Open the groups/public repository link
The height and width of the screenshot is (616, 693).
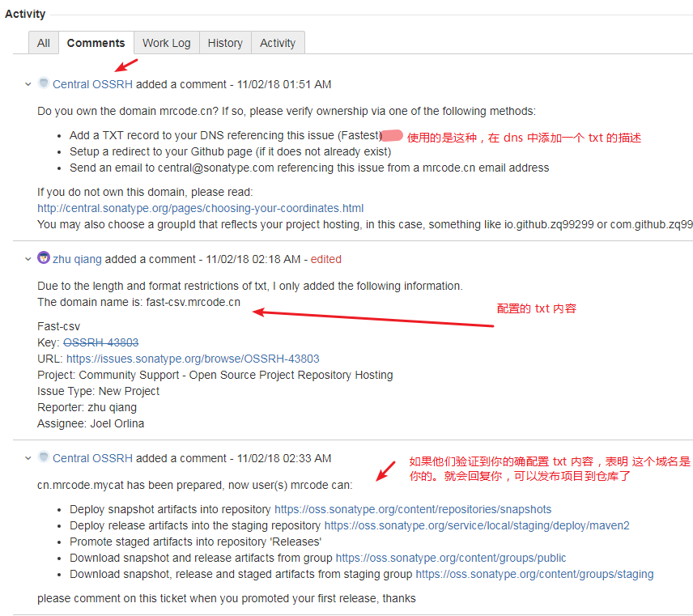(x=451, y=558)
